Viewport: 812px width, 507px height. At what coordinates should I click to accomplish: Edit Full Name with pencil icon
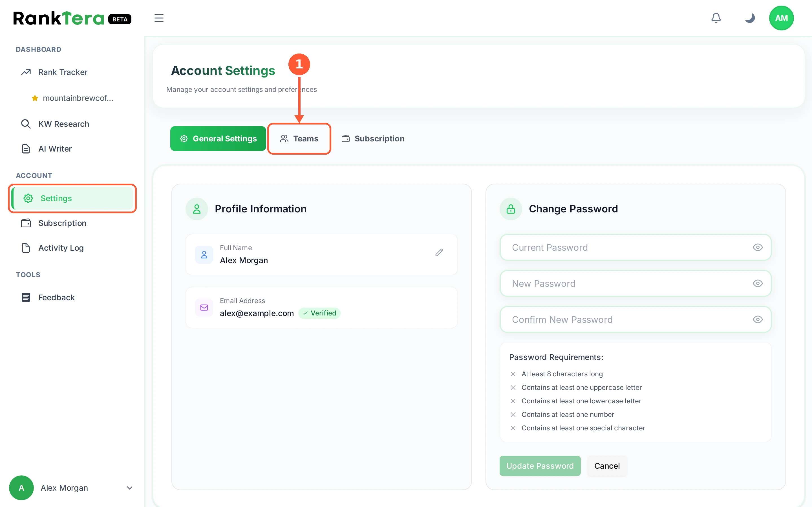point(439,252)
